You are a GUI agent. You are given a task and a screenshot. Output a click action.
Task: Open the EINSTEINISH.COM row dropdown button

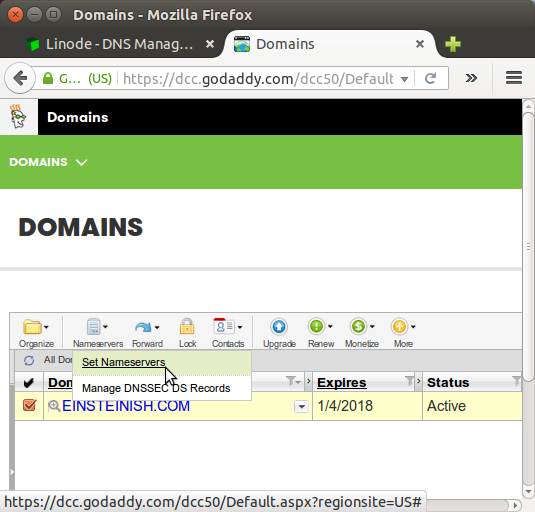(x=301, y=407)
